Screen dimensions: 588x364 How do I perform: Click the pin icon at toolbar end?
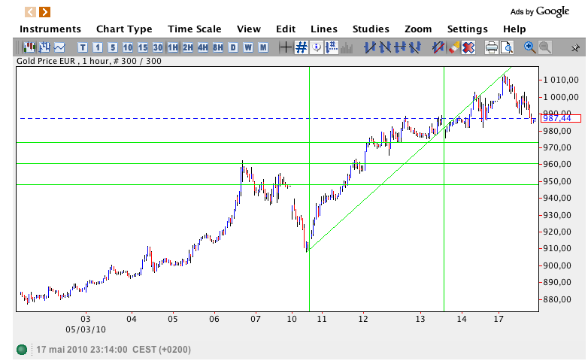click(x=575, y=47)
